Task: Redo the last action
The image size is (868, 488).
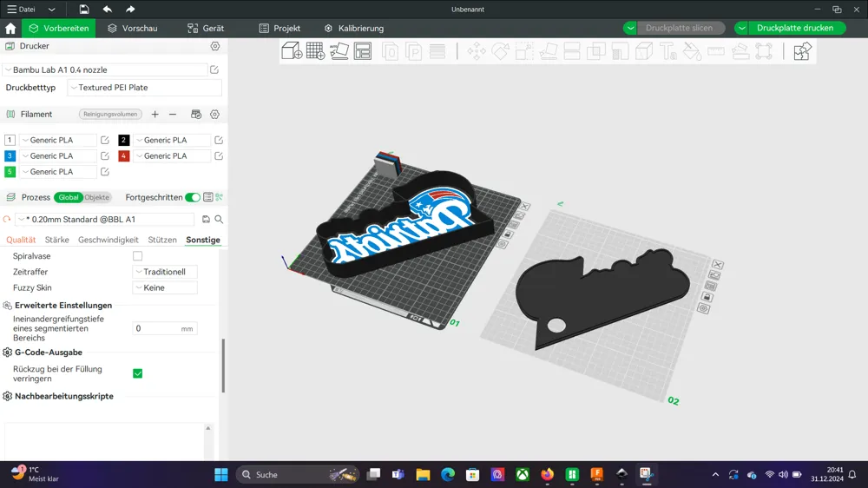Action: tap(130, 10)
